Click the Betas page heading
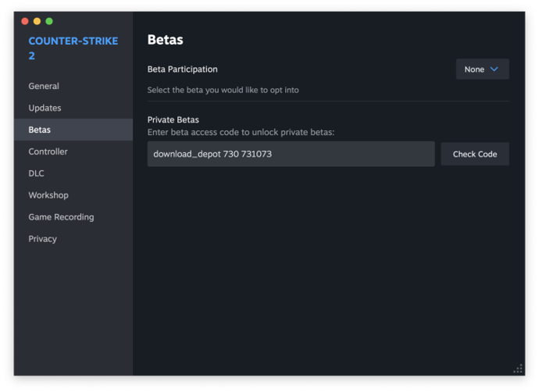539x392 pixels. 165,40
